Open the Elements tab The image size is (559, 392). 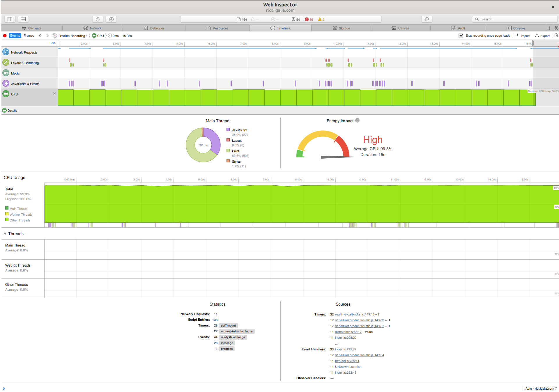pos(32,28)
